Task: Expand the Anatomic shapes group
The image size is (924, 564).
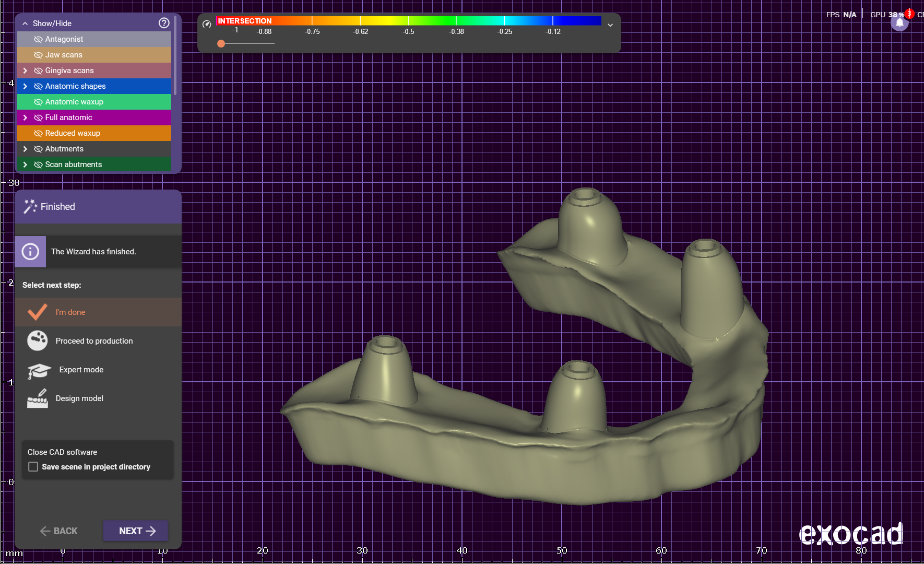Action: point(25,86)
